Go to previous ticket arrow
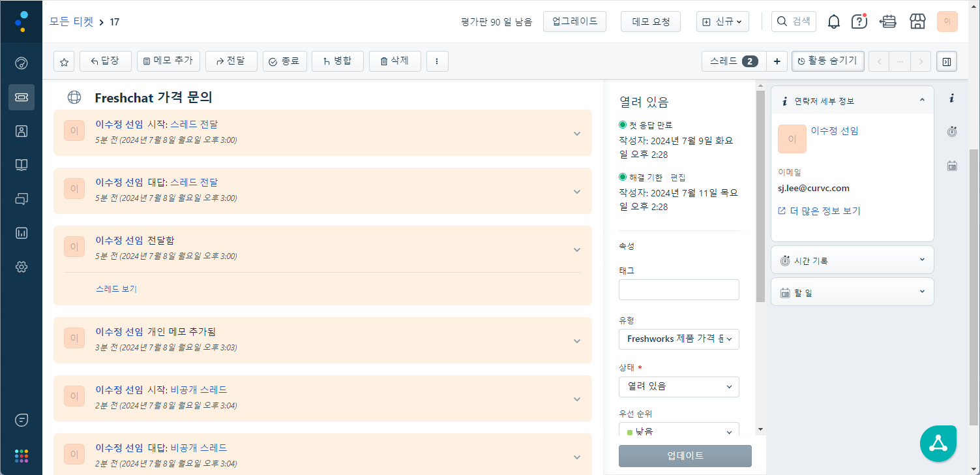Viewport: 980px width, 475px height. click(x=879, y=61)
